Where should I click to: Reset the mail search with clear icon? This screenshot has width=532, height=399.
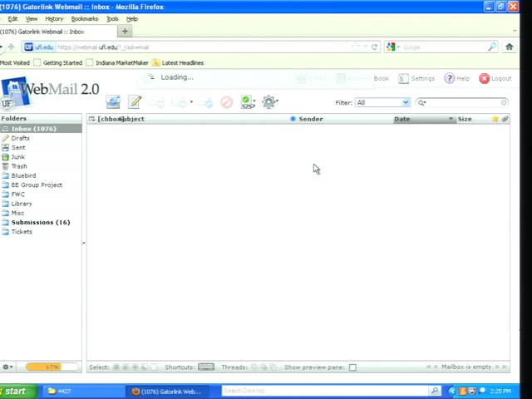pos(504,102)
